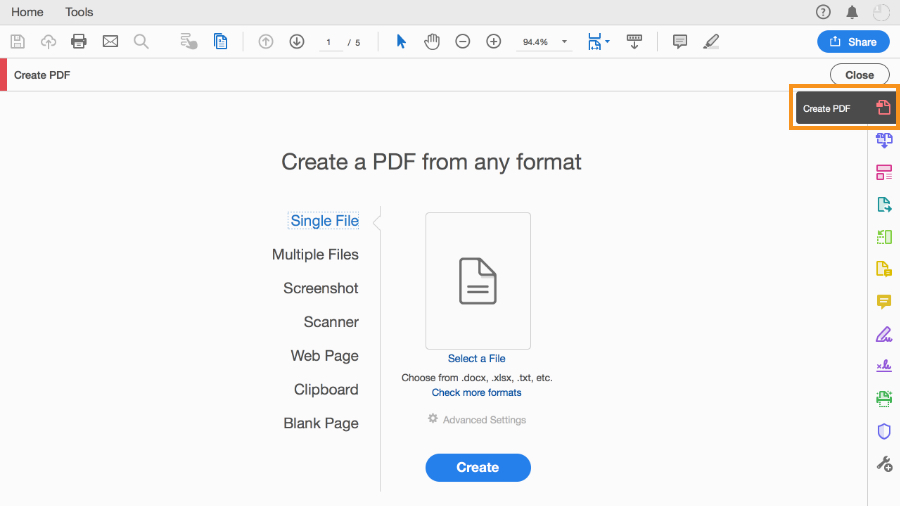Go to next page arrow
This screenshot has width=900, height=506.
297,41
